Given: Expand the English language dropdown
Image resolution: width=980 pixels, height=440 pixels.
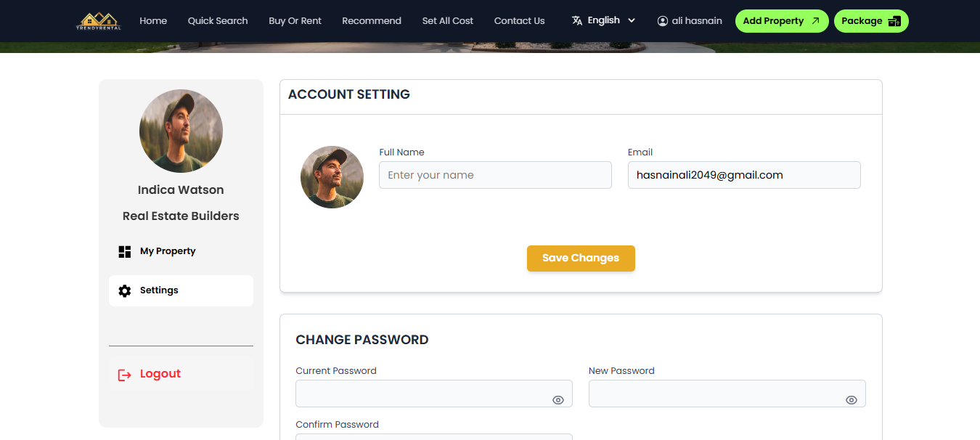Looking at the screenshot, I should [x=631, y=21].
